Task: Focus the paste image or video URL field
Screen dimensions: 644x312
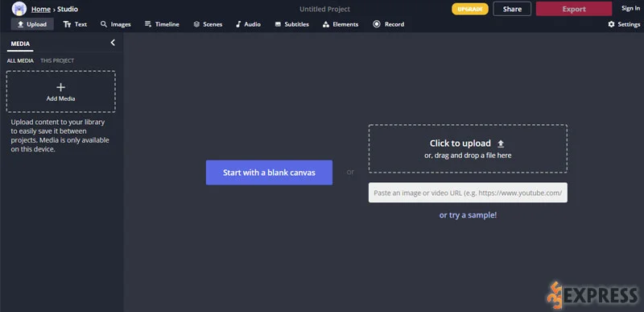Action: 468,193
